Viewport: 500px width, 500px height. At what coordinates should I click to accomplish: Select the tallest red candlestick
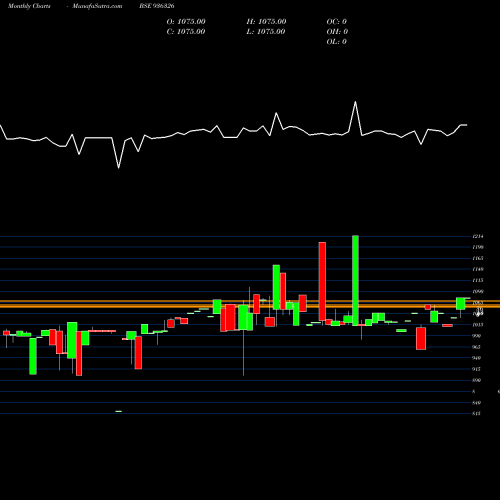(x=322, y=281)
